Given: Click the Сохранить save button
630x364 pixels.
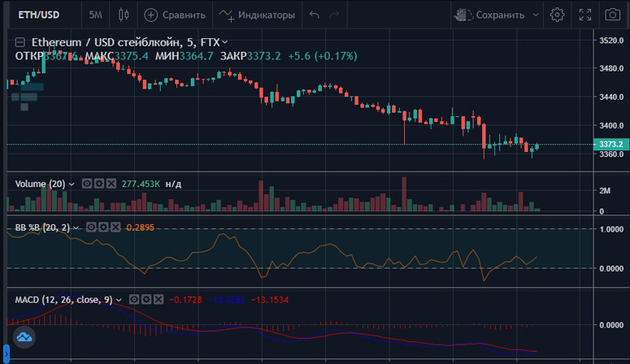Looking at the screenshot, I should tap(491, 15).
